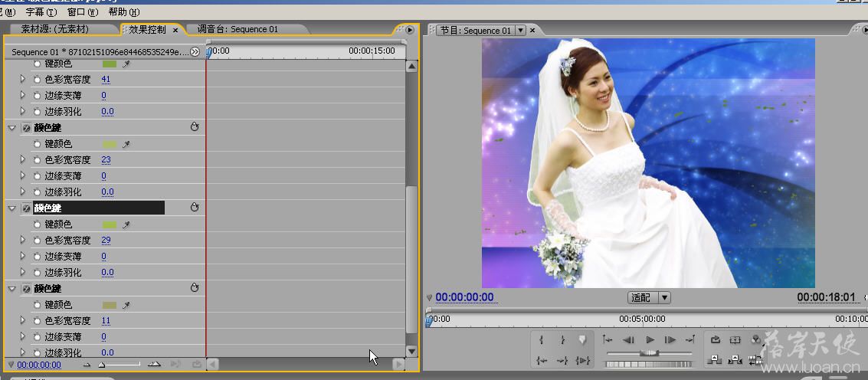This screenshot has height=380, width=868.
Task: Show safe margins overlay
Action: coord(735,339)
